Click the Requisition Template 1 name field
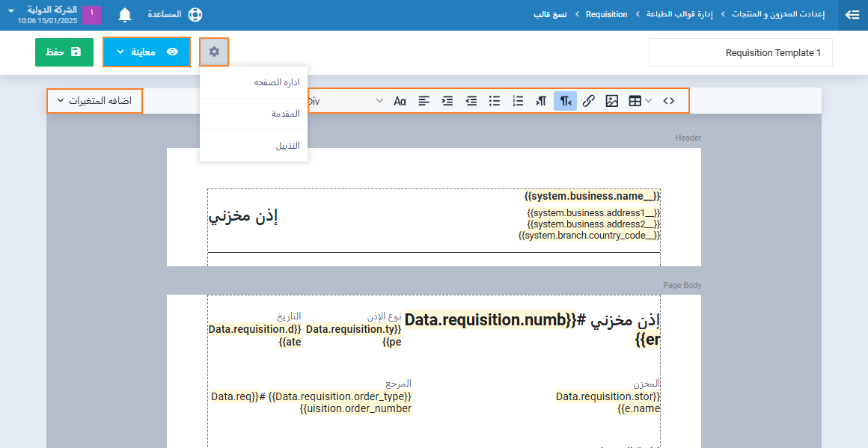Image resolution: width=868 pixels, height=448 pixels. pos(740,53)
